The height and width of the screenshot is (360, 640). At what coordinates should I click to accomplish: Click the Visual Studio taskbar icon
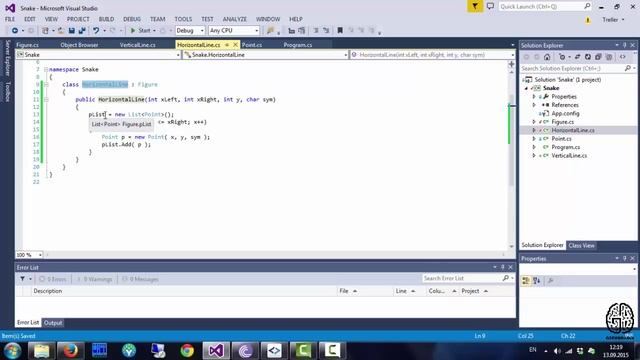click(216, 351)
